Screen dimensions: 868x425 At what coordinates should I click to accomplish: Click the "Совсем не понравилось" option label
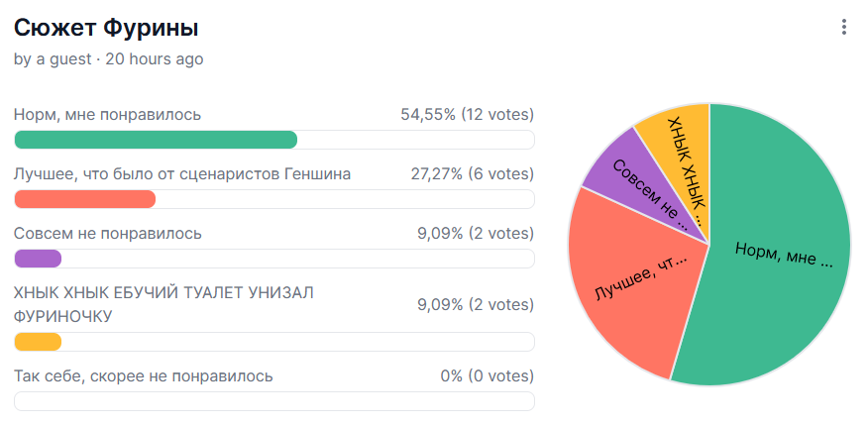(x=108, y=234)
